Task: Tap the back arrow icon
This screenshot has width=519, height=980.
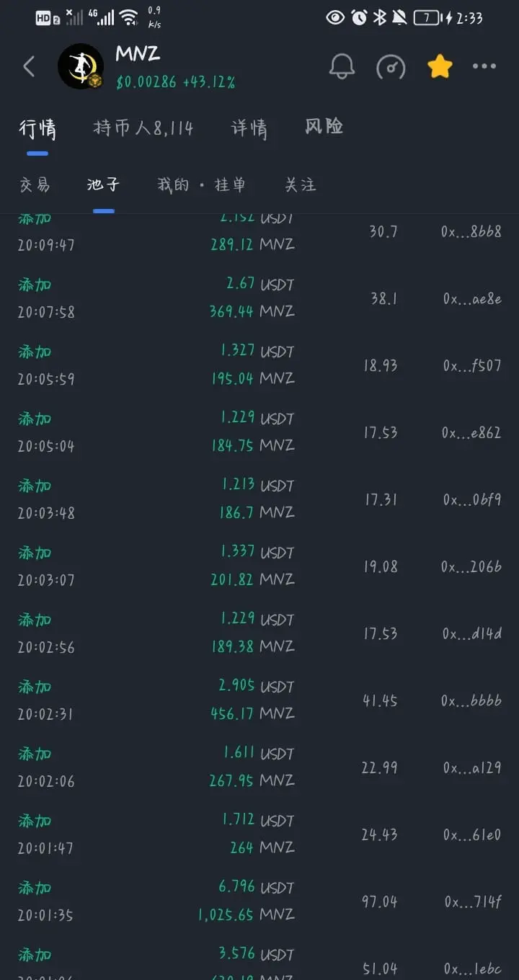Action: click(x=29, y=67)
